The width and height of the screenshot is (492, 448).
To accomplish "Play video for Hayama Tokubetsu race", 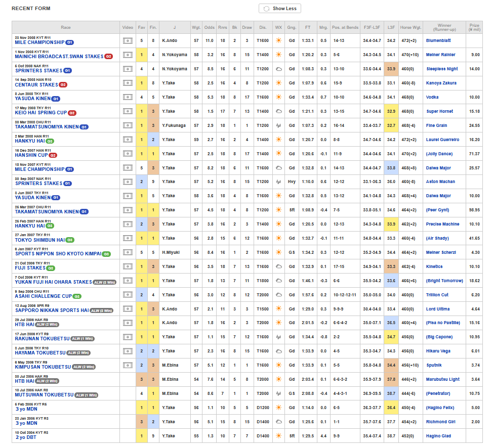I will [128, 351].
